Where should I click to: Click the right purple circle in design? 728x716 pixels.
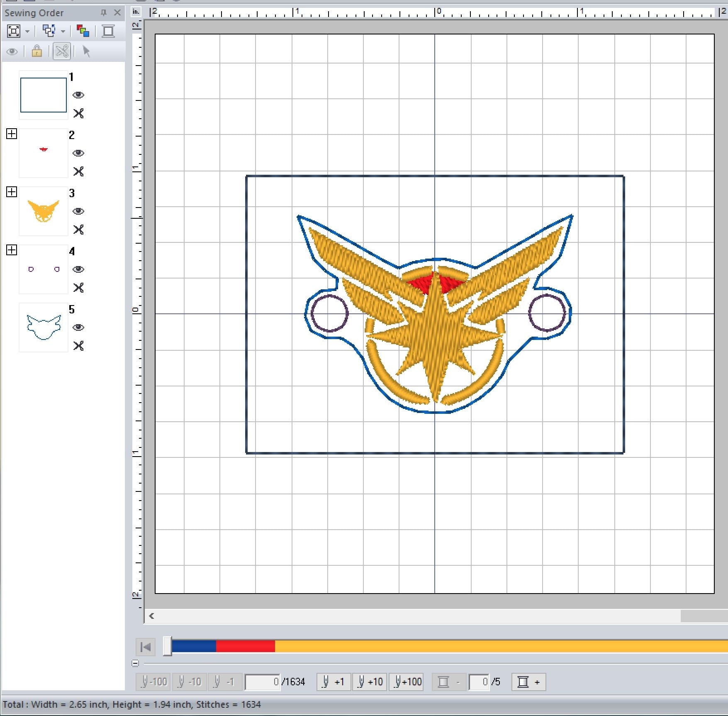coord(547,313)
